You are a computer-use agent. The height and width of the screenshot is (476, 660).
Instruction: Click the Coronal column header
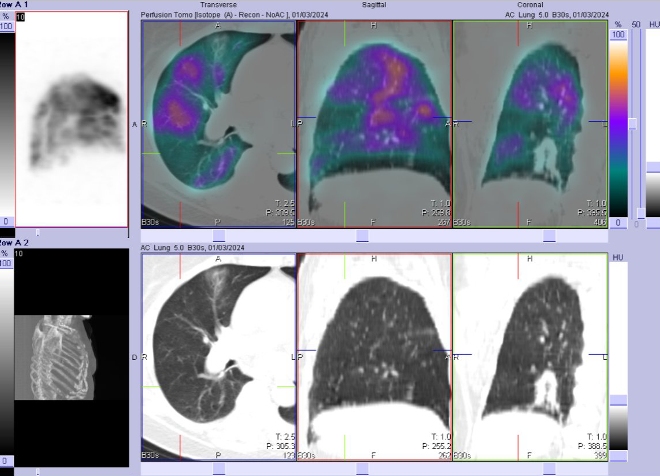point(530,5)
